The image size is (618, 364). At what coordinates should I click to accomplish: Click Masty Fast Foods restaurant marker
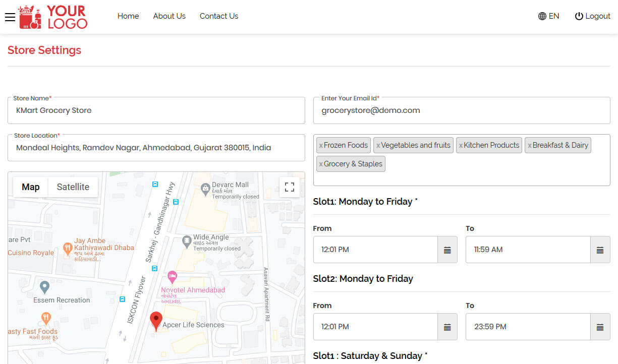pyautogui.click(x=46, y=318)
